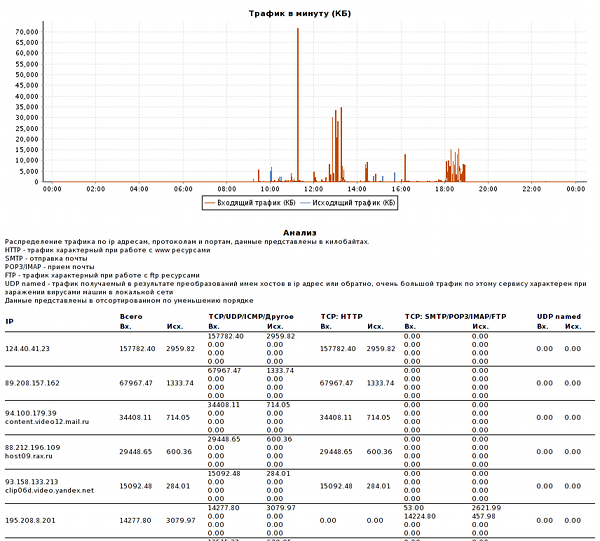The width and height of the screenshot is (600, 541).
Task: Click the 18:00 label on the time axis
Action: tap(445, 188)
